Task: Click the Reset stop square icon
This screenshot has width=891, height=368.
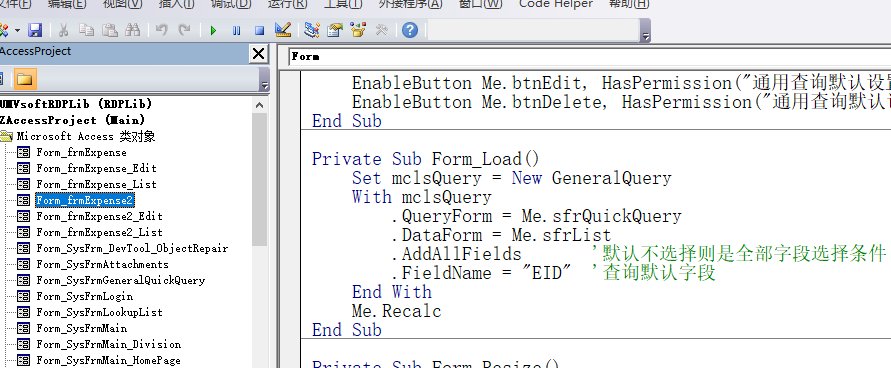Action: pyautogui.click(x=259, y=30)
